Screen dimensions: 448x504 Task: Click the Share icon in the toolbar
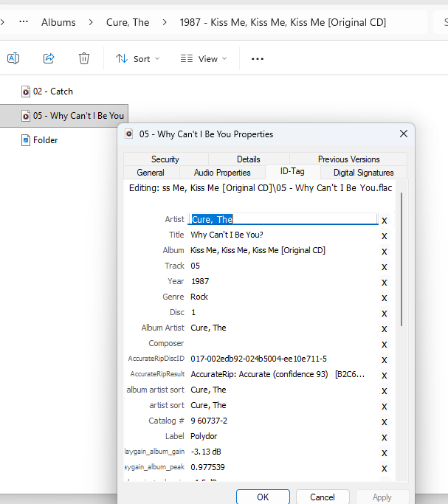tap(49, 58)
